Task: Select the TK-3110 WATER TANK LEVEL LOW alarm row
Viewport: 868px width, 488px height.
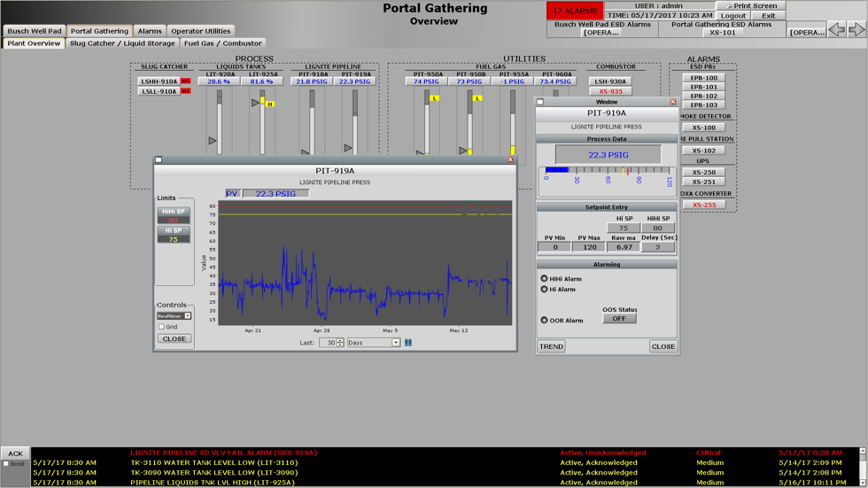Action: point(446,462)
